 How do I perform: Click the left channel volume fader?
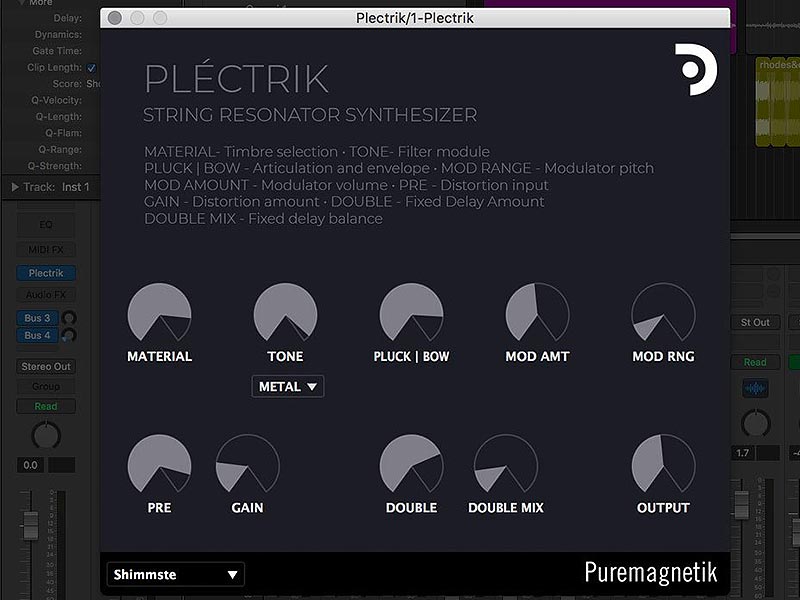coord(31,525)
